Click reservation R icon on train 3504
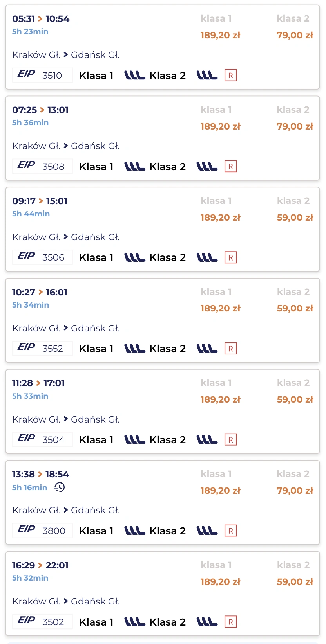This screenshot has width=326, height=644. (230, 440)
